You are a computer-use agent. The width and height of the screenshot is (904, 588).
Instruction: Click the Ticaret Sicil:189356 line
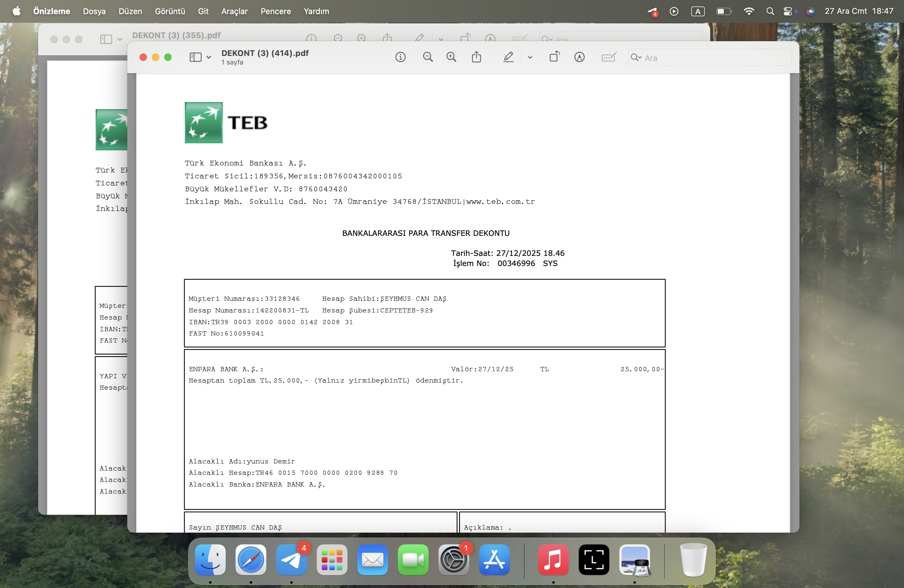[293, 176]
